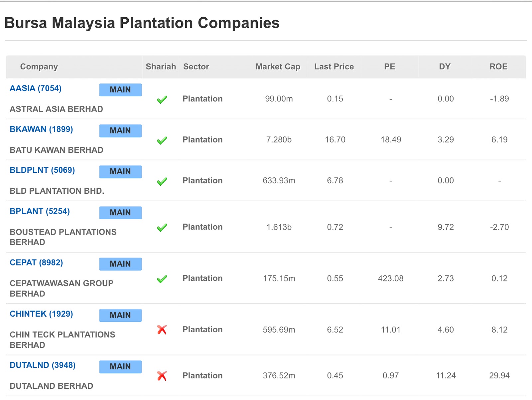Select the CEPAT (8982) link
This screenshot has height=400, width=532.
tap(36, 262)
